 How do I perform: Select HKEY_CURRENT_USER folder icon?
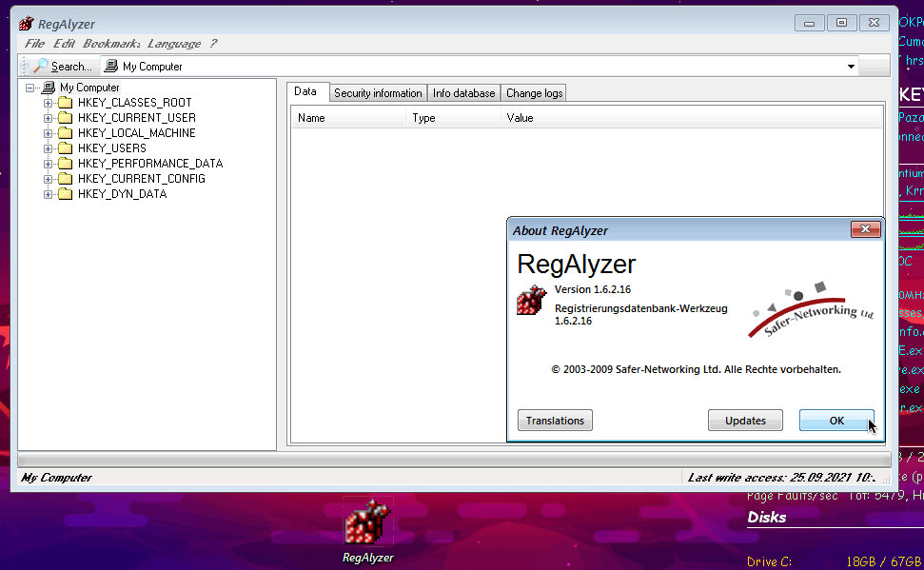point(66,118)
